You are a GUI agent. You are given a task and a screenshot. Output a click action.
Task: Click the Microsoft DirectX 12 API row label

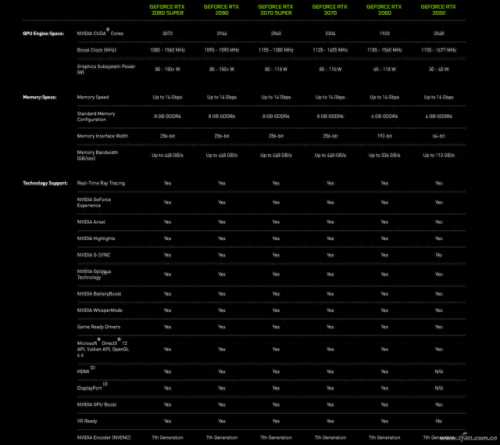point(103,348)
